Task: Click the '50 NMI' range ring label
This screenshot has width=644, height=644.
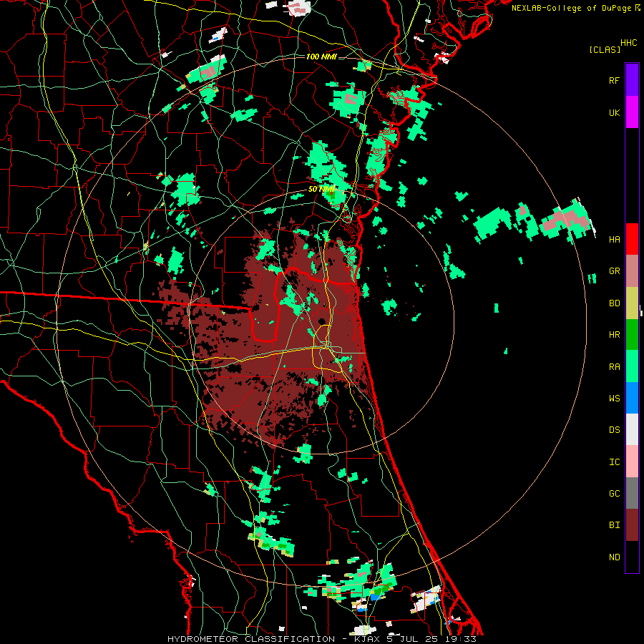Action: point(321,190)
